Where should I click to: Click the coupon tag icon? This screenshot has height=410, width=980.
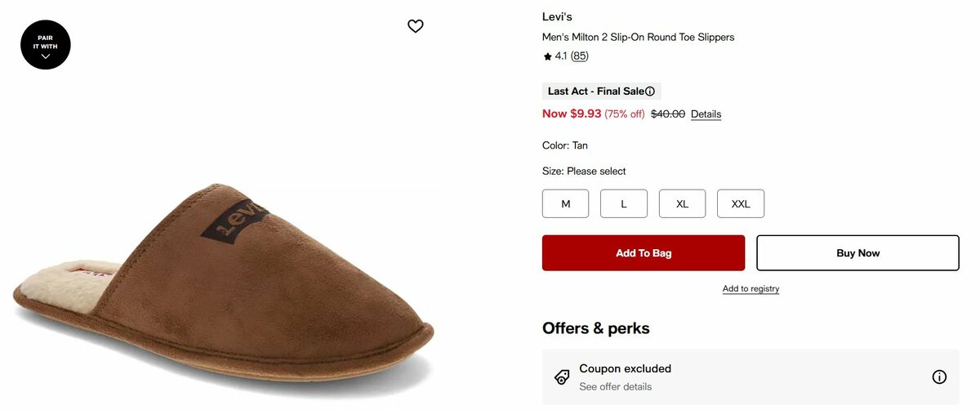[x=562, y=377]
